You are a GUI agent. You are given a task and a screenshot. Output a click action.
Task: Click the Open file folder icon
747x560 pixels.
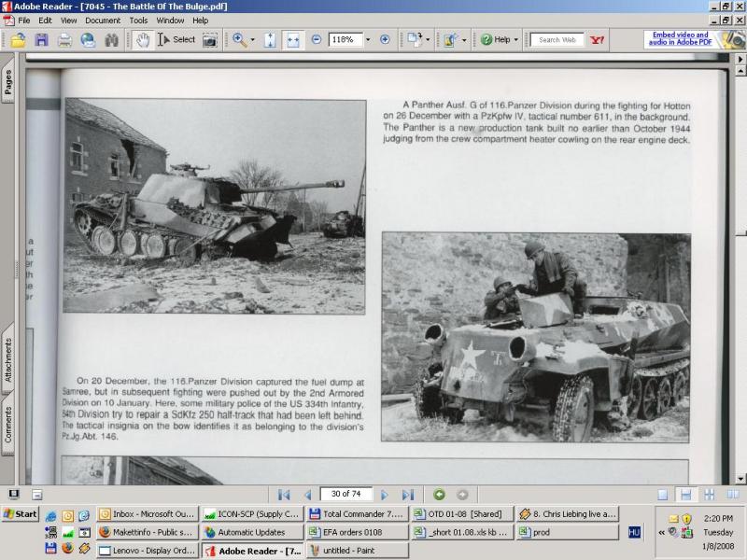pos(18,40)
